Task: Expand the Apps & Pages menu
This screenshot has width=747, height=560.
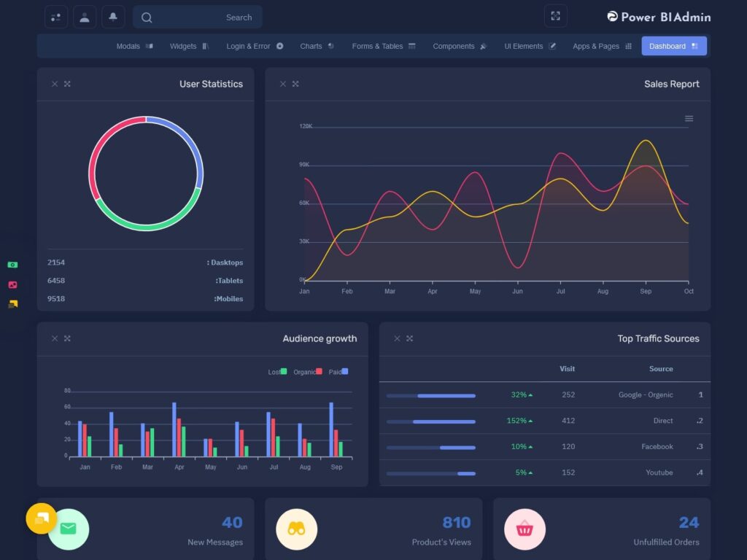Action: (602, 46)
